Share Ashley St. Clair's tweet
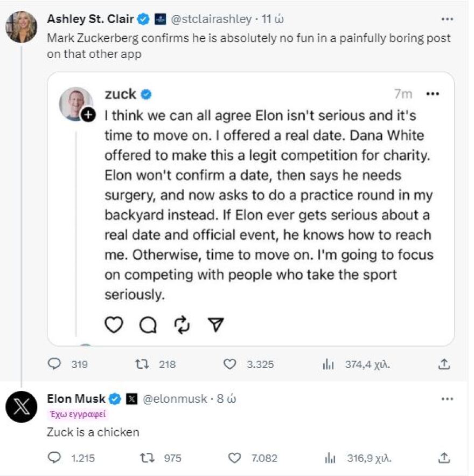The width and height of the screenshot is (474, 476). coord(443,364)
